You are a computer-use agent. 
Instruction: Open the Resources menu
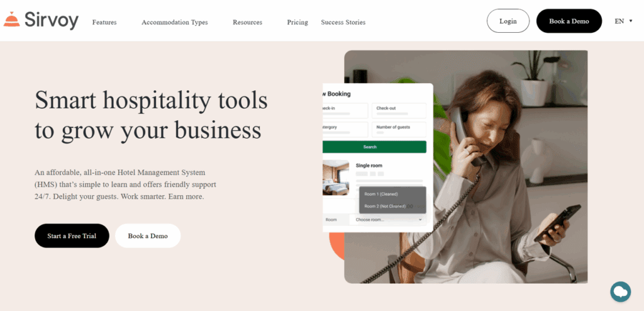pyautogui.click(x=247, y=22)
